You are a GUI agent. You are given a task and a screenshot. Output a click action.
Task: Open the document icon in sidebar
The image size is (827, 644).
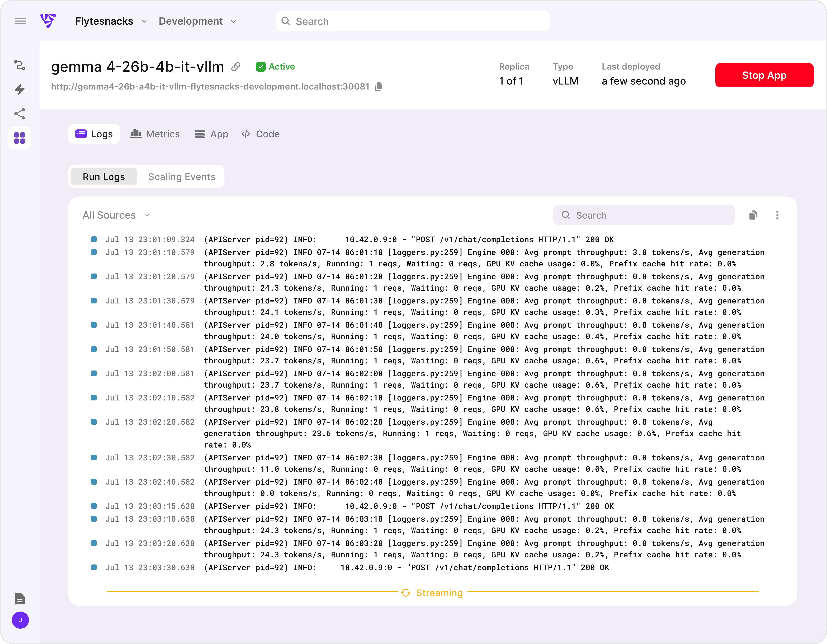pos(20,599)
